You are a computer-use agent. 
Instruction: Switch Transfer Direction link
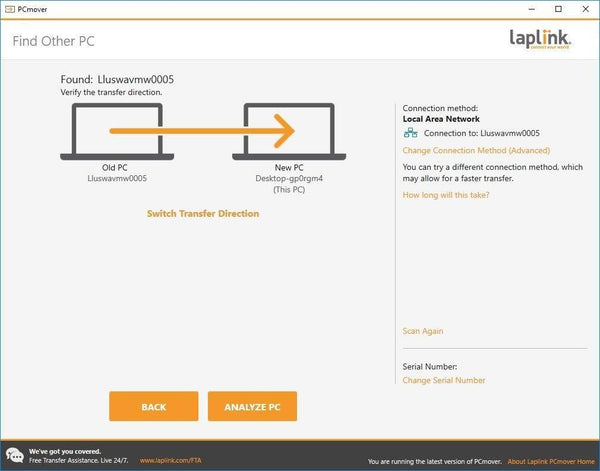(203, 213)
